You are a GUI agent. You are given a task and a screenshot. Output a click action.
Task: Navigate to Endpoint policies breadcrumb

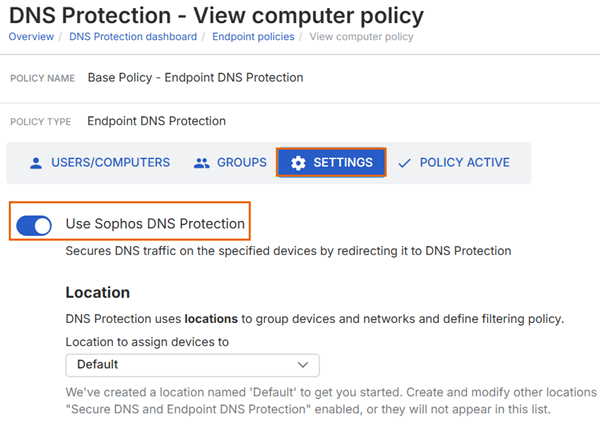pyautogui.click(x=253, y=37)
